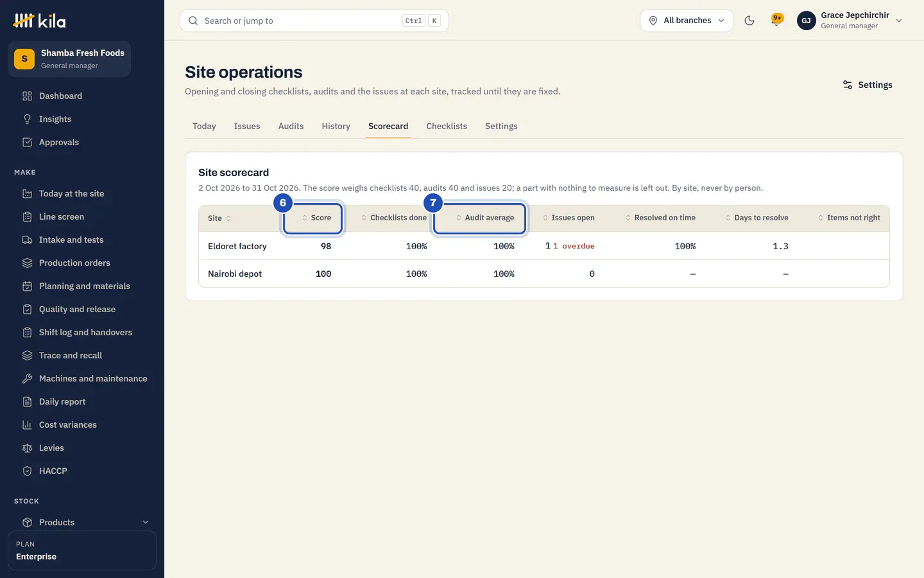
Task: Click the Search or jump to field
Action: (x=314, y=21)
